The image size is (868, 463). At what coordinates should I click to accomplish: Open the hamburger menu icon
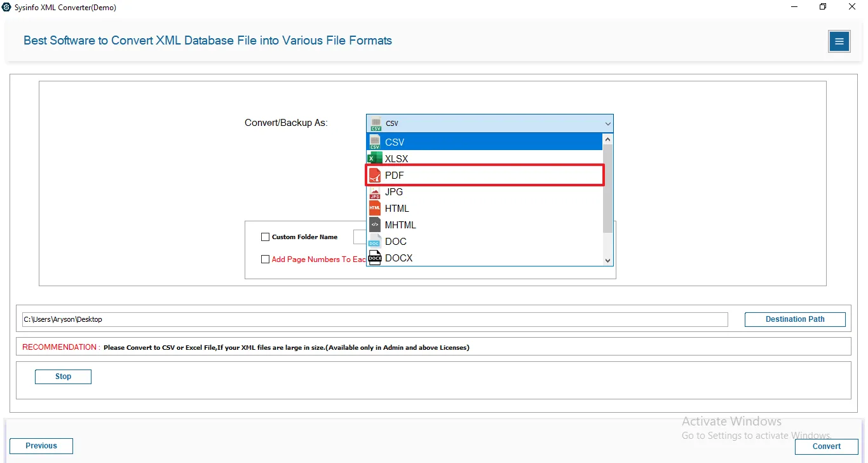coord(839,41)
